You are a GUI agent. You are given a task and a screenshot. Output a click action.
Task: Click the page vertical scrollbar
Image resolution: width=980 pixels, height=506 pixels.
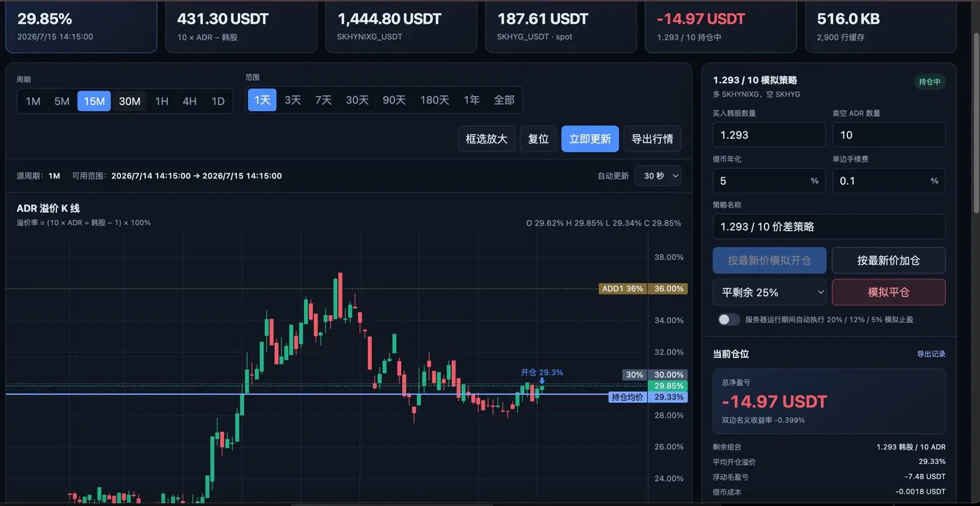[976, 122]
